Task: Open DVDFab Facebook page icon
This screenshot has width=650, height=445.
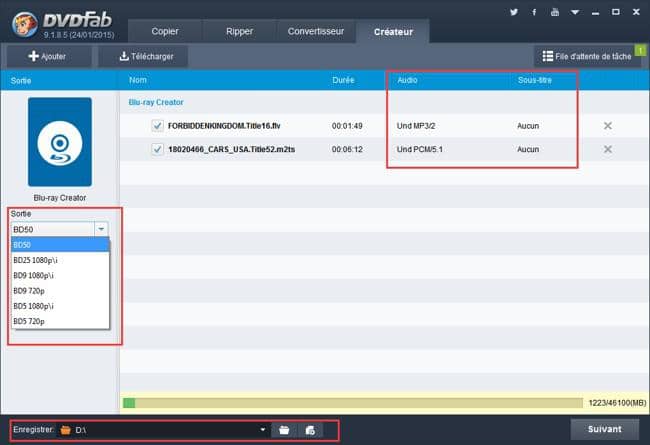Action: (534, 12)
